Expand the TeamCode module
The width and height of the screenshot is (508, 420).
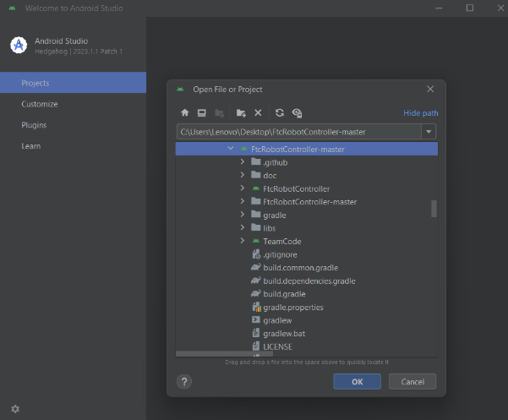243,241
